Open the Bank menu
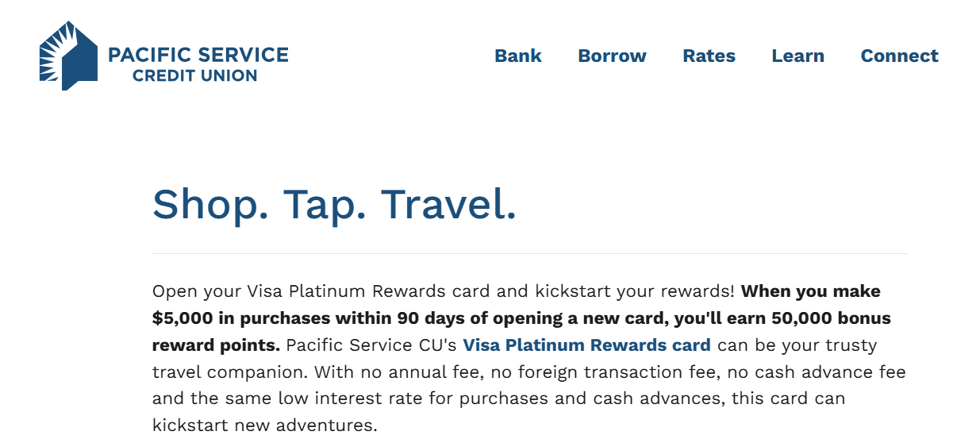Image resolution: width=980 pixels, height=439 pixels. tap(518, 56)
